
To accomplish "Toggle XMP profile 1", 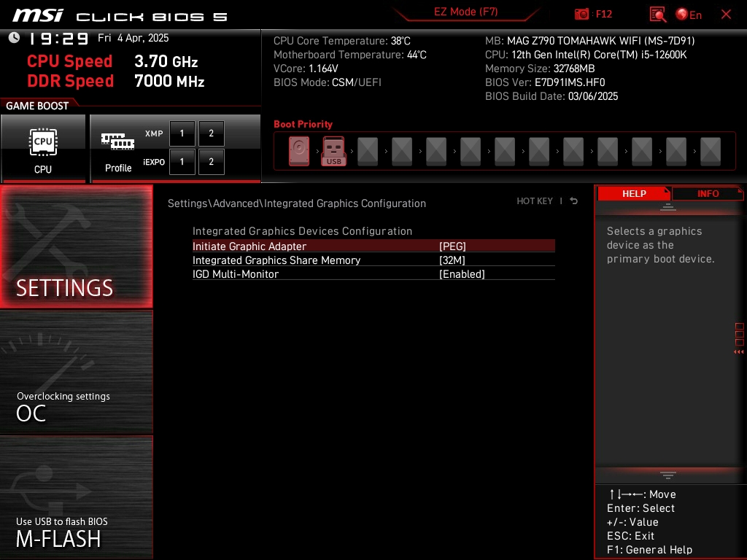I will click(182, 134).
